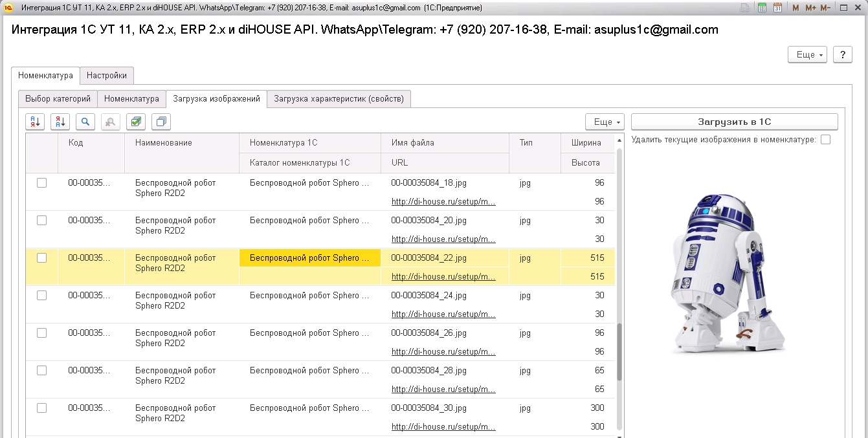Cancel search with crossed magnifier icon
This screenshot has height=438, width=868.
(x=111, y=121)
